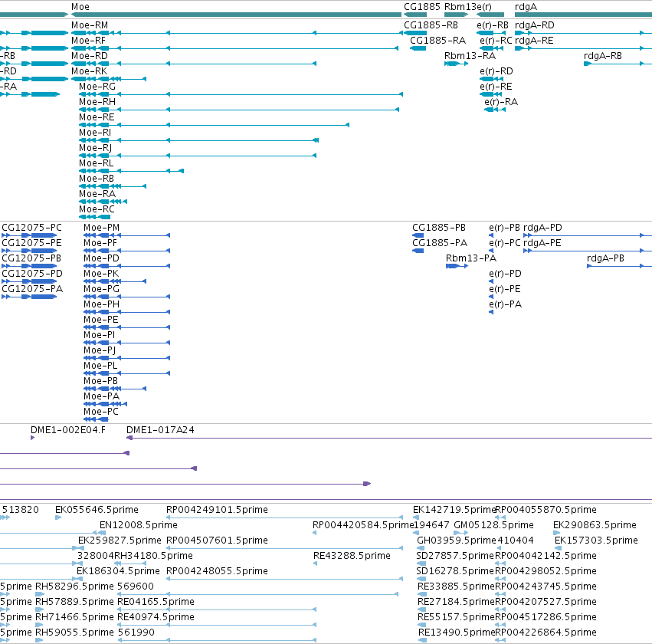Image resolution: width=652 pixels, height=644 pixels.
Task: Select protein Moe-PF
Action: tap(100, 243)
